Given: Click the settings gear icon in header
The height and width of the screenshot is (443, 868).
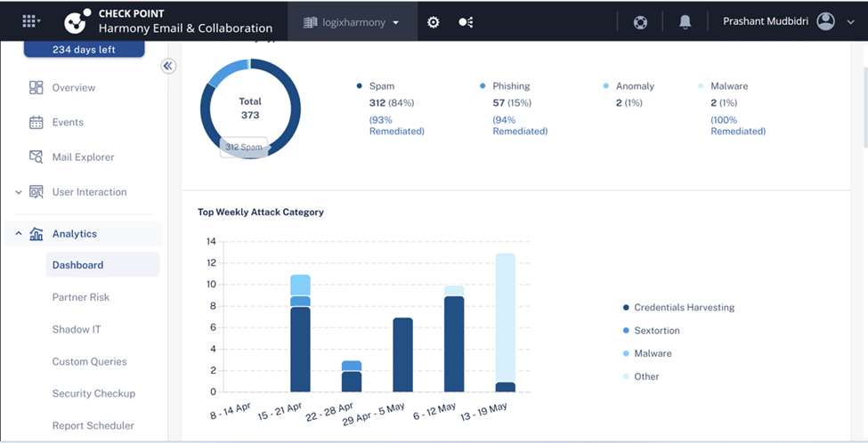Looking at the screenshot, I should point(434,22).
